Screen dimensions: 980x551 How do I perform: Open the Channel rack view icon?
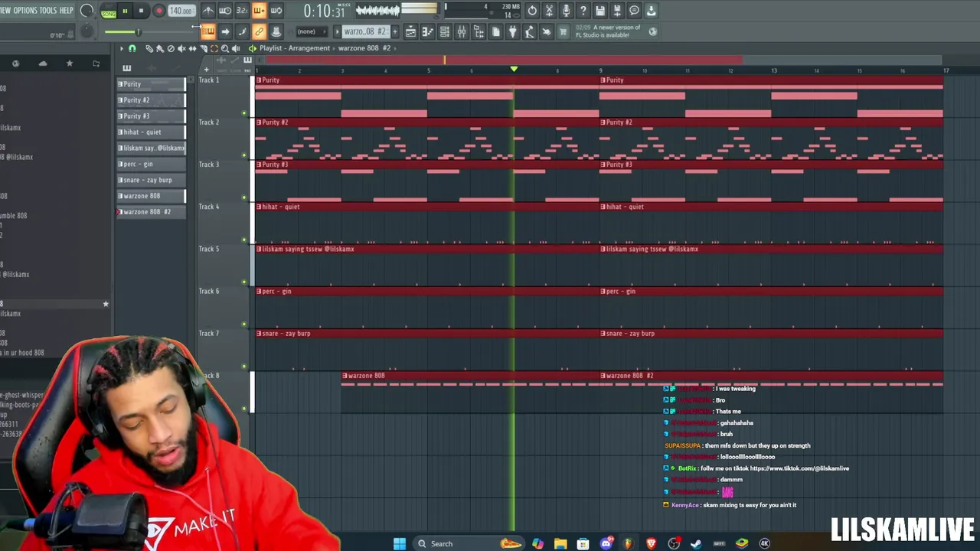[x=444, y=31]
